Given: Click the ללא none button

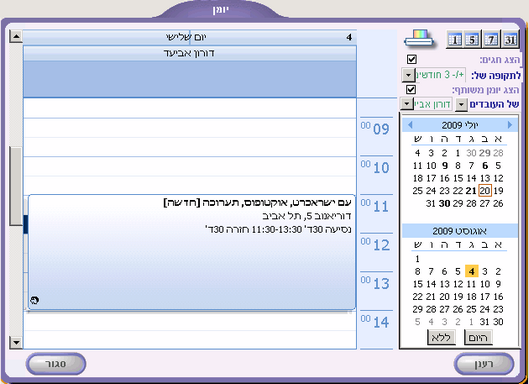Looking at the screenshot, I should click(x=441, y=337).
